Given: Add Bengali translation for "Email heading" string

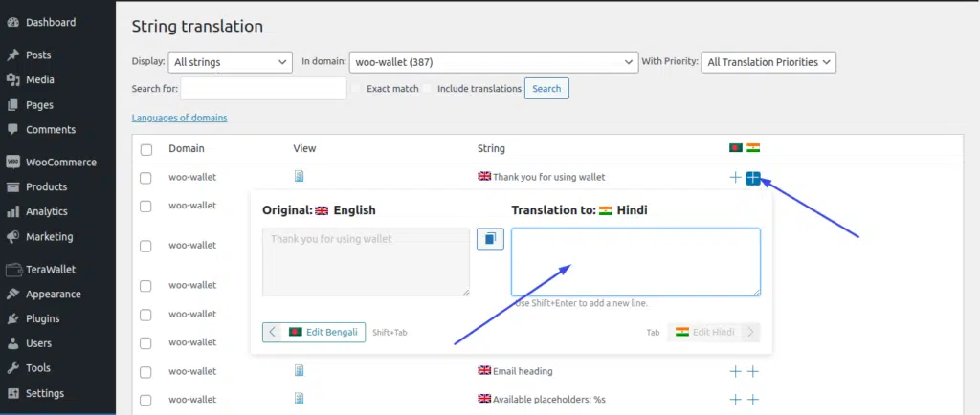Looking at the screenshot, I should pos(736,372).
